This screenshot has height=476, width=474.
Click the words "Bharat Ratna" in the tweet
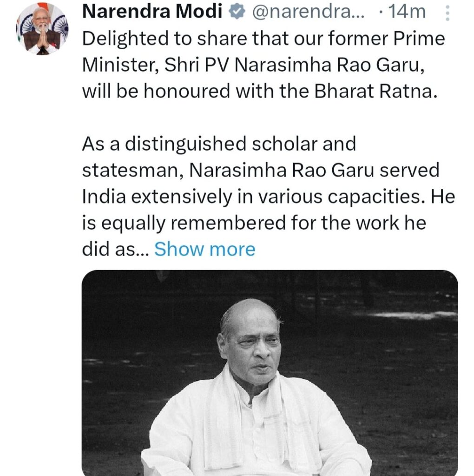[376, 91]
